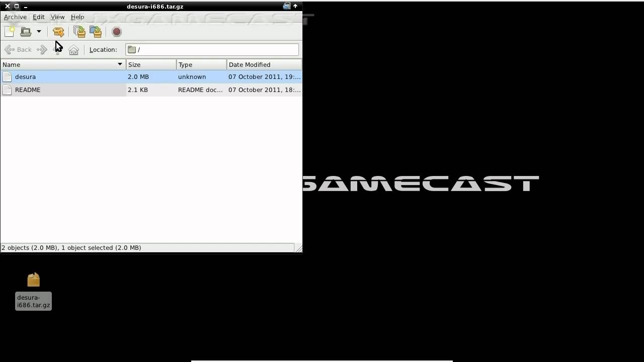
Task: Click the Back navigation button
Action: point(18,49)
